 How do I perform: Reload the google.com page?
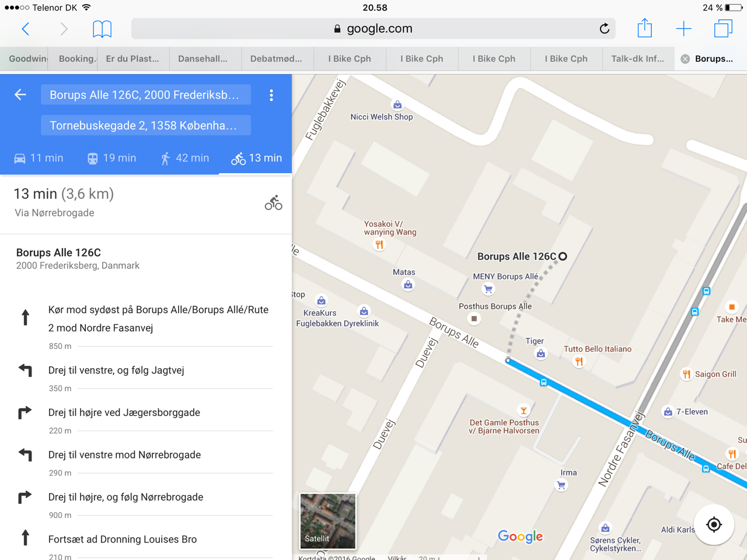click(605, 29)
